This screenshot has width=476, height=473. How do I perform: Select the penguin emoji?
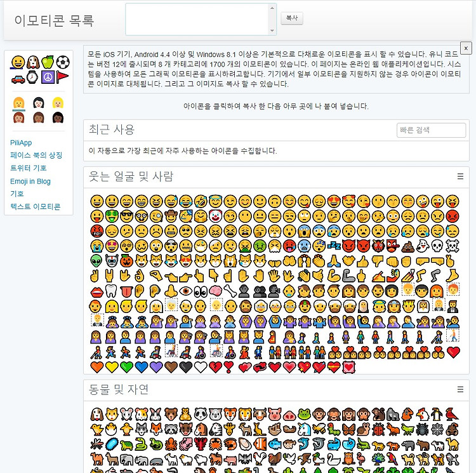tap(437, 414)
